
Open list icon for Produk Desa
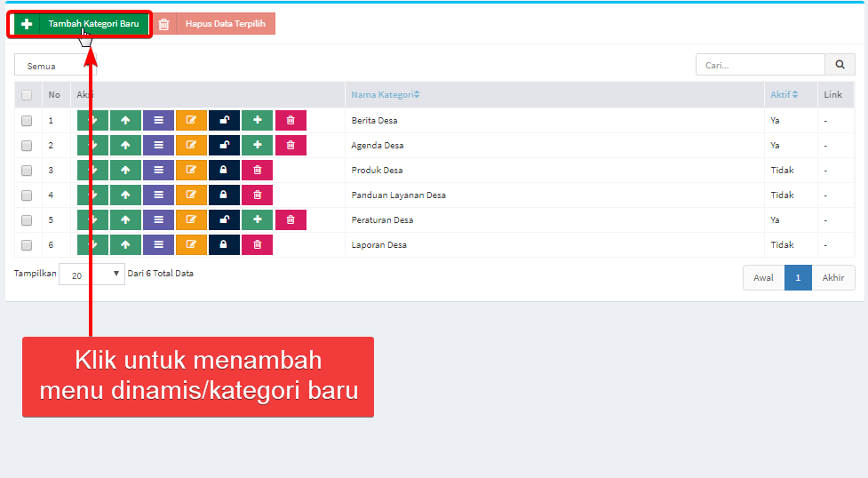coord(158,170)
